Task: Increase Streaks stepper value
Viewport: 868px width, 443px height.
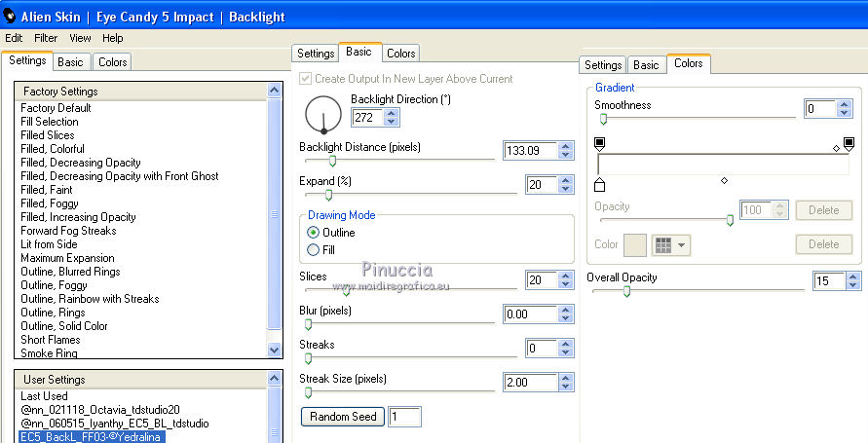Action: 565,344
